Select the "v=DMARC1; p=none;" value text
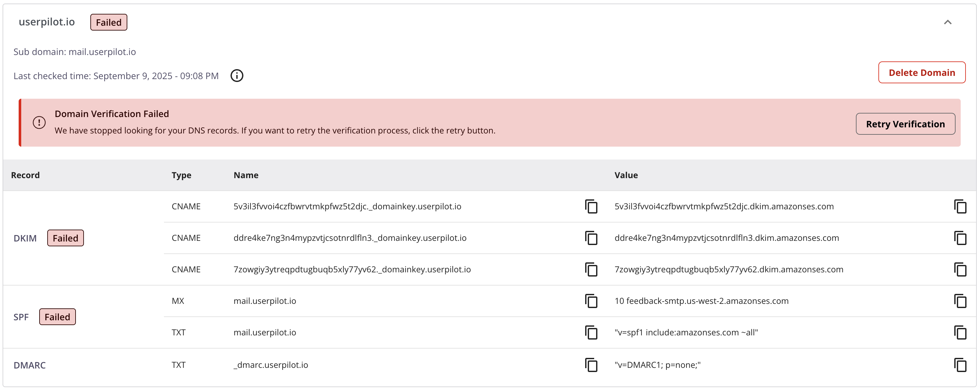This screenshot has height=391, width=980. click(657, 365)
